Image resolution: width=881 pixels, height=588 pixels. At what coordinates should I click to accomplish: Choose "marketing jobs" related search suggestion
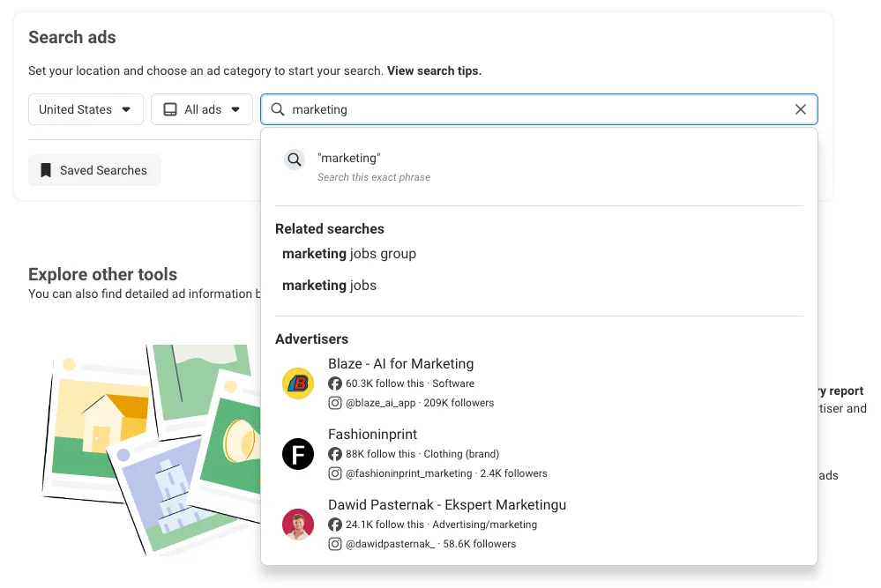(329, 286)
